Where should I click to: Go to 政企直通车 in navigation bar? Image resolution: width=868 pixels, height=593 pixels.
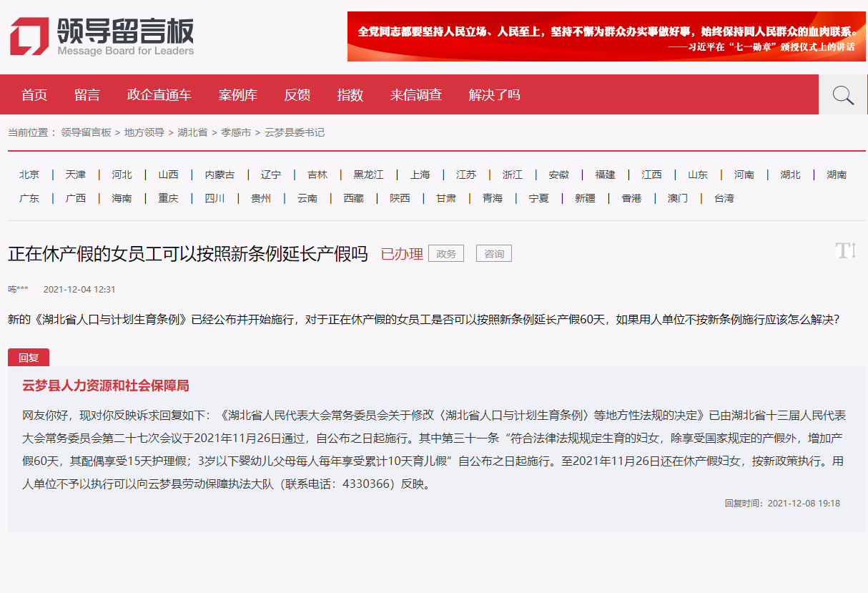tap(159, 95)
